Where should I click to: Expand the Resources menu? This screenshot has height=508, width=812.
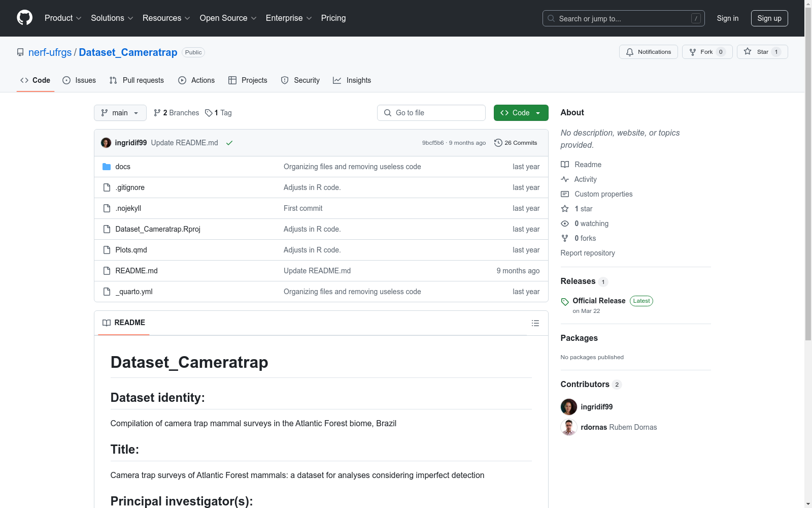166,18
